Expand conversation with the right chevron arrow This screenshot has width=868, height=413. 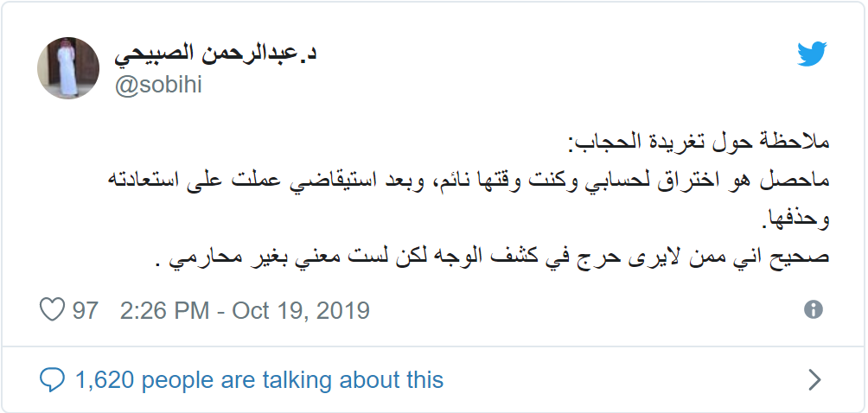[x=815, y=380]
